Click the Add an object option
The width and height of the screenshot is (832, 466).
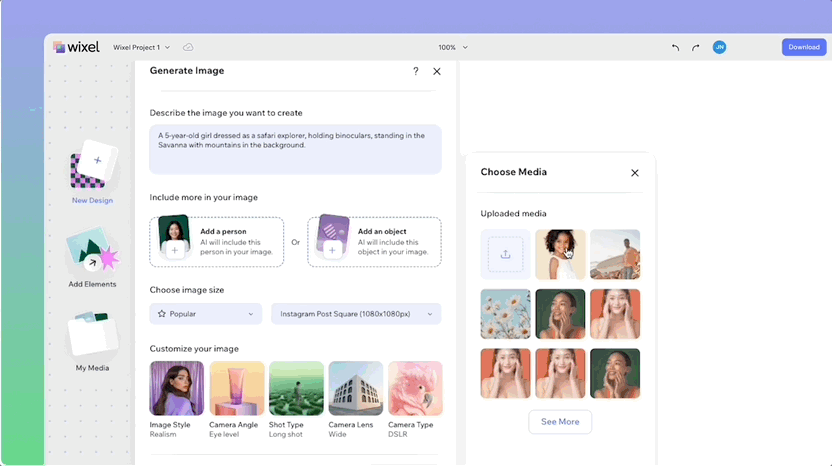tap(374, 241)
